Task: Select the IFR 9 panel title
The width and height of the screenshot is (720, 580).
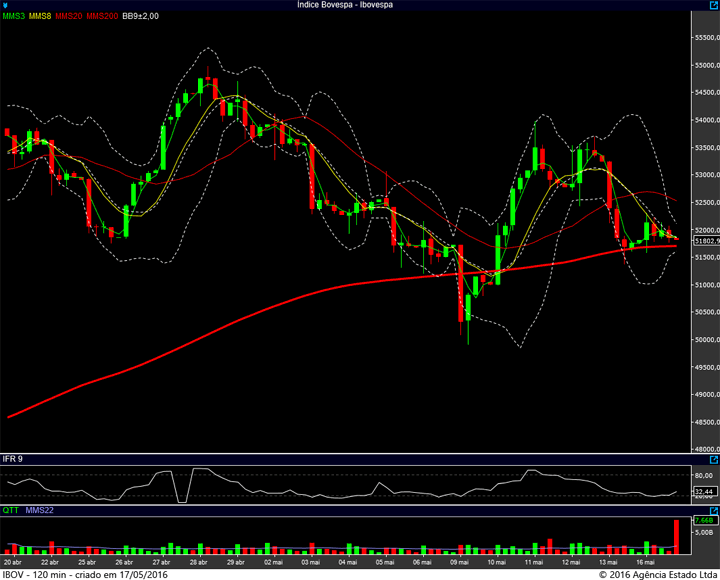Action: [12, 459]
